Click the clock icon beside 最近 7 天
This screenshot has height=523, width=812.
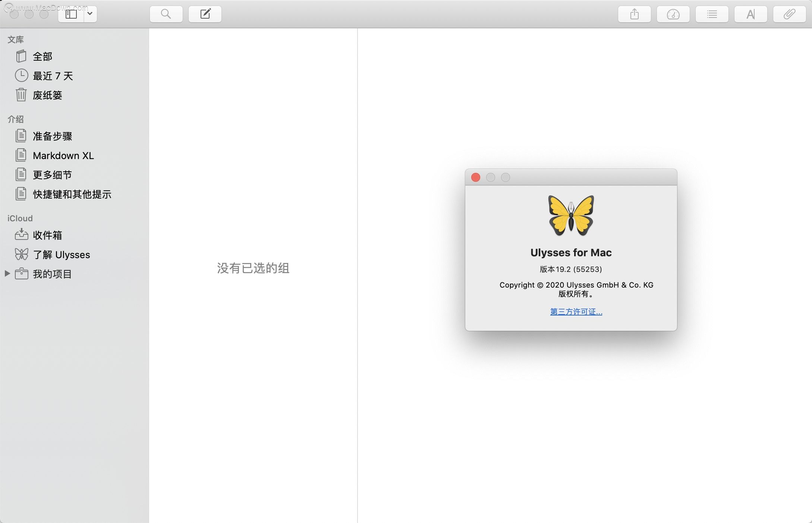[x=21, y=76]
